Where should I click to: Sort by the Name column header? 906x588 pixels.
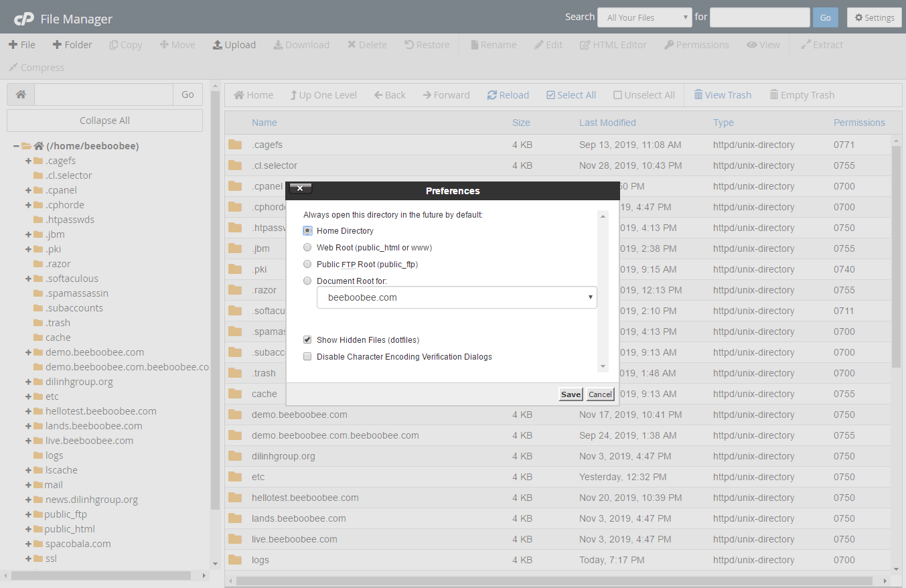click(264, 123)
